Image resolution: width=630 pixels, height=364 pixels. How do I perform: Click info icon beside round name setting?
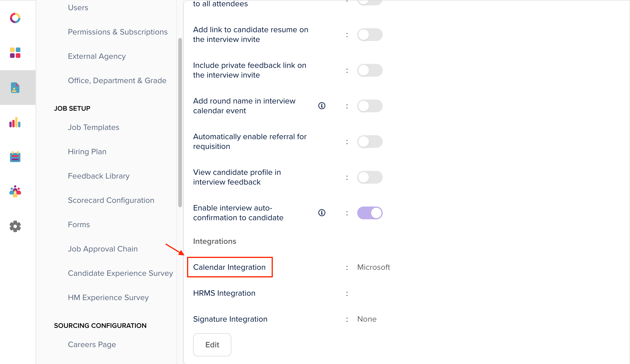click(x=322, y=106)
